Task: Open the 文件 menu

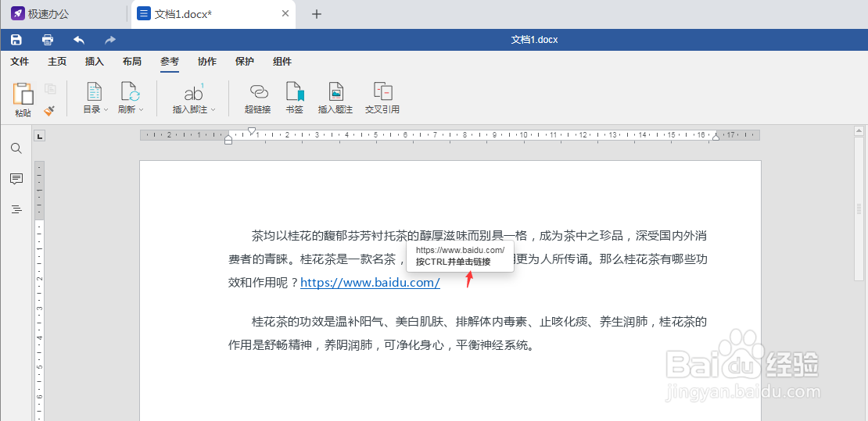Action: click(x=20, y=62)
